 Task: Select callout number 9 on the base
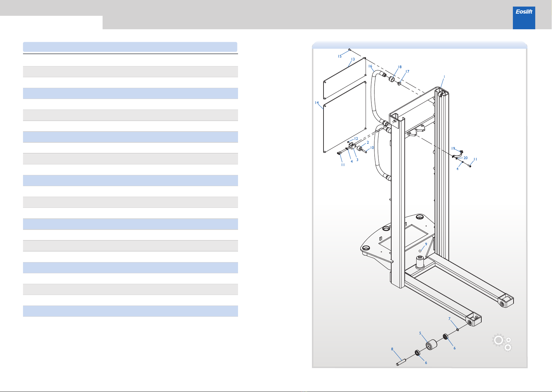click(426, 244)
